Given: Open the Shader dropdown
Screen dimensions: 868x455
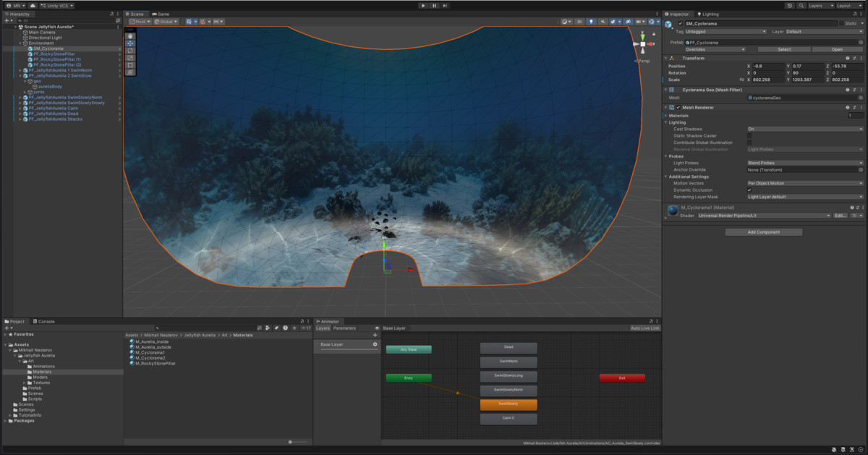Looking at the screenshot, I should tap(763, 216).
